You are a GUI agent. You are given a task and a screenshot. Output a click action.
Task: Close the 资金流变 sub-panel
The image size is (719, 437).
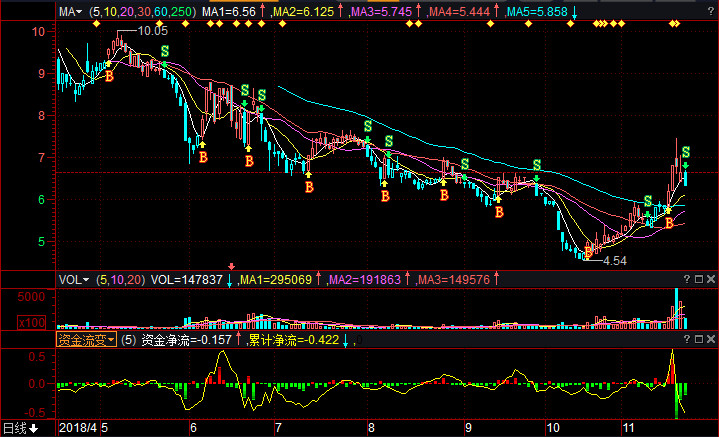pyautogui.click(x=710, y=340)
